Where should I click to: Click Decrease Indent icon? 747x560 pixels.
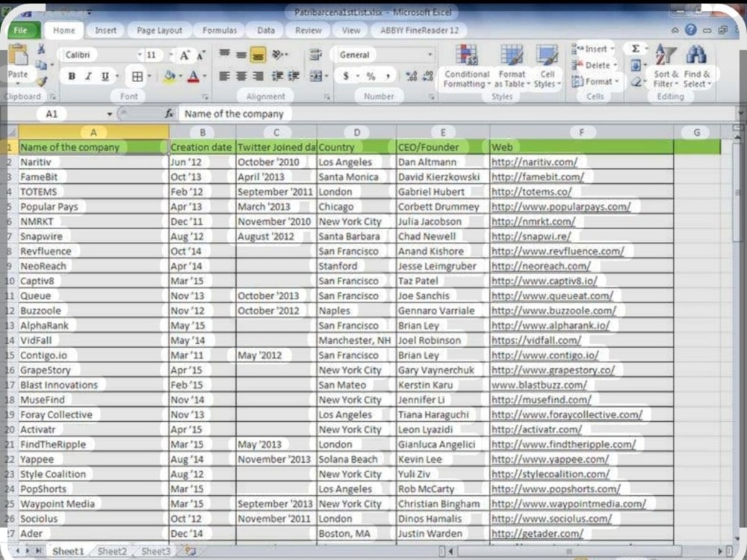[277, 75]
